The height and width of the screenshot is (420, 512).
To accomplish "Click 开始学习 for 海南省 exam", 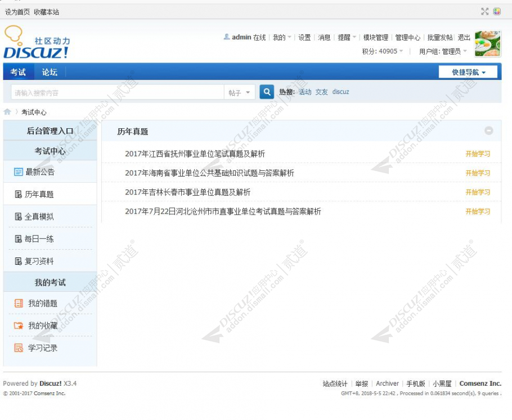I will (x=478, y=173).
